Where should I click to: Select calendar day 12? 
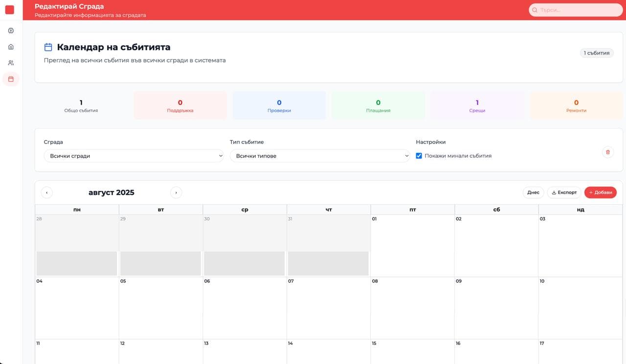[161, 352]
